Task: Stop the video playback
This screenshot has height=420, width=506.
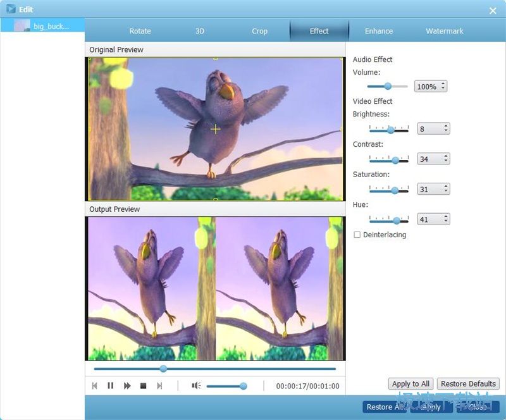Action: 144,386
